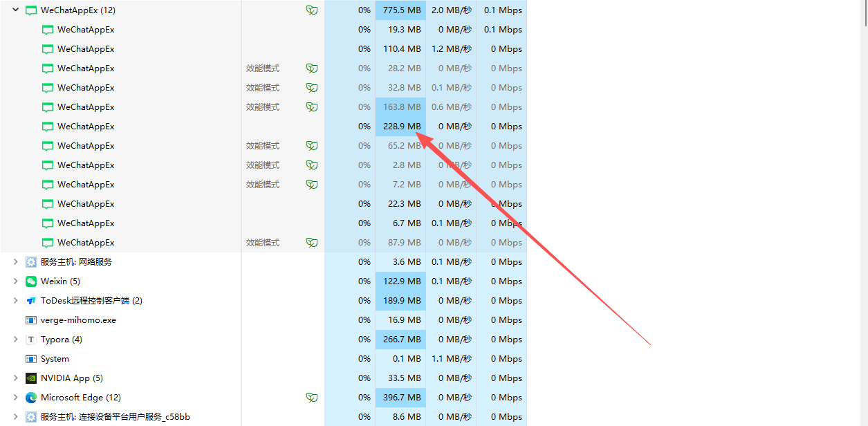The width and height of the screenshot is (868, 426).
Task: Click efficiency leaf icon in the 87.9 MB row
Action: click(x=312, y=243)
